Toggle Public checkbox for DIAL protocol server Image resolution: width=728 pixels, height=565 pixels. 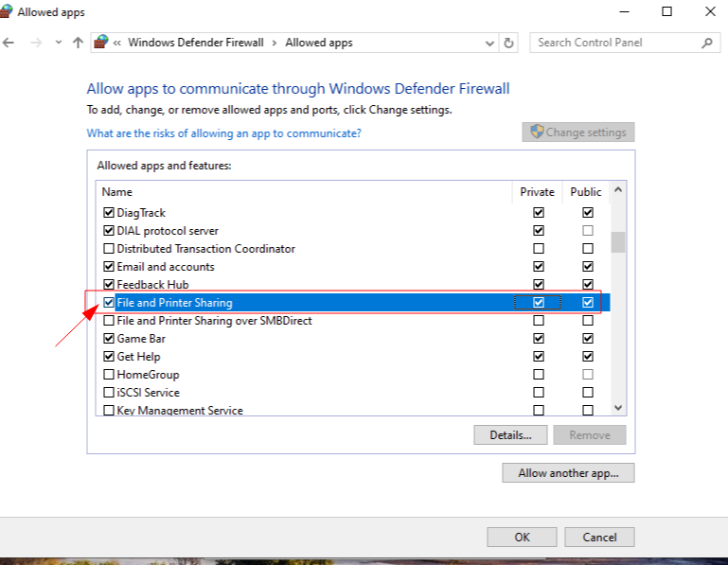point(588,231)
